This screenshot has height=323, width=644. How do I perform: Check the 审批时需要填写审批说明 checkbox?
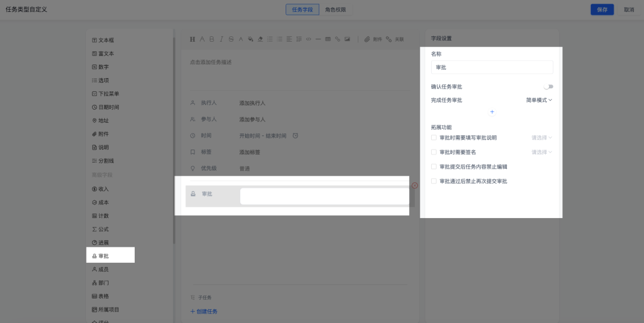pyautogui.click(x=434, y=138)
